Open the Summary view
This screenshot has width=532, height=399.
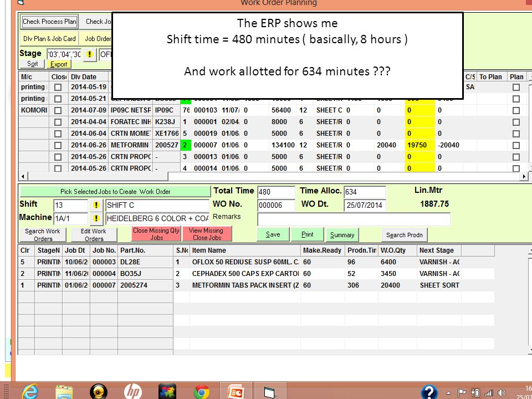[x=342, y=235]
